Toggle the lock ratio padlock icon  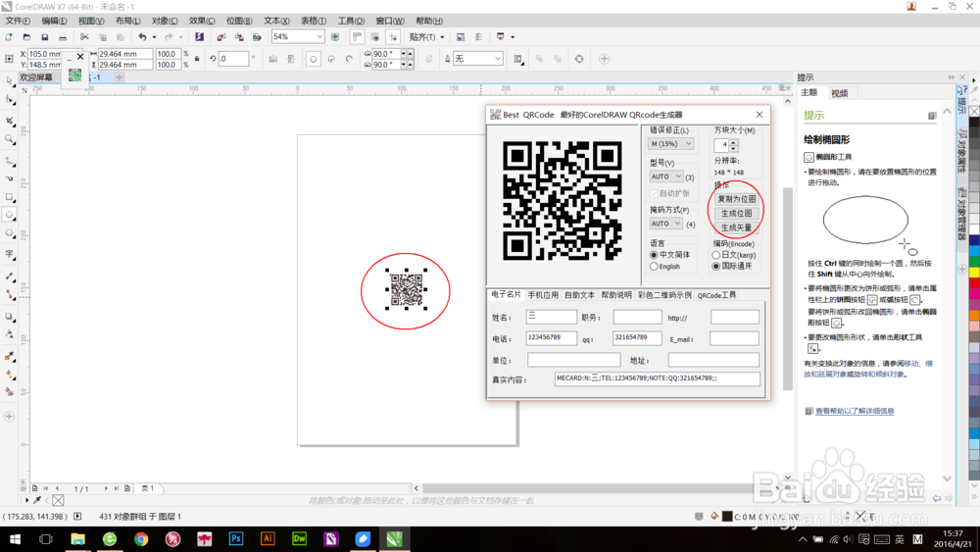click(197, 59)
